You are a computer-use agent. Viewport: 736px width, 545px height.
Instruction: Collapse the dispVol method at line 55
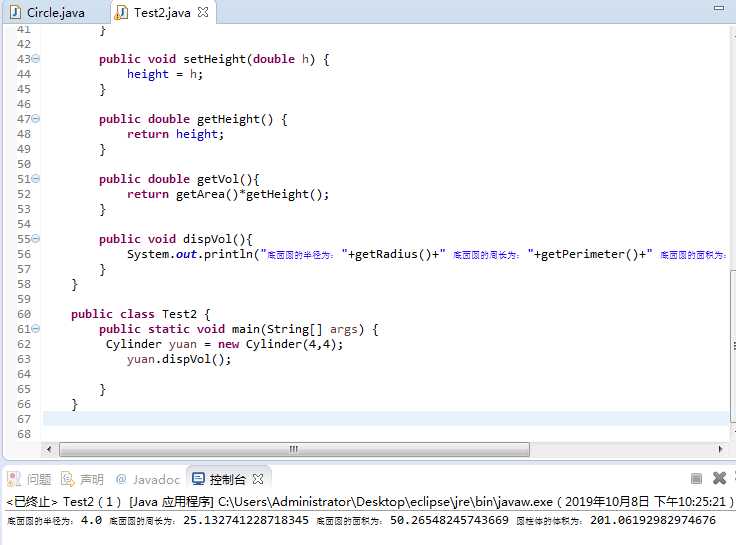(x=36, y=239)
